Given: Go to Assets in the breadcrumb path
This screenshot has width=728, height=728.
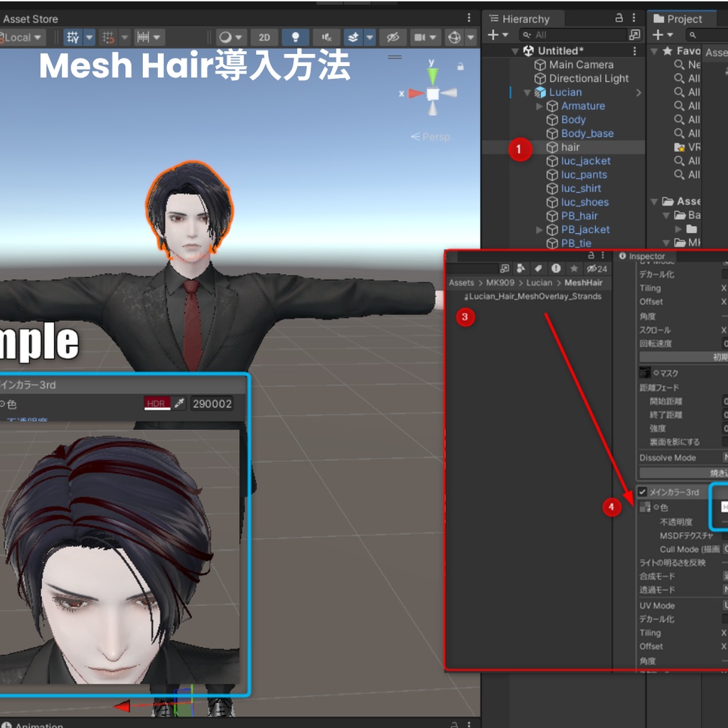Looking at the screenshot, I should click(x=461, y=283).
